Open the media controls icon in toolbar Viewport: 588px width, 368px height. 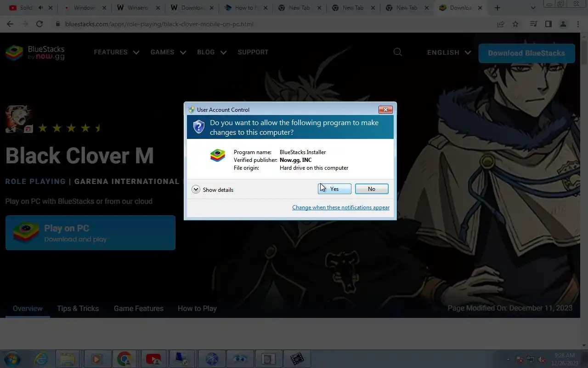533,24
